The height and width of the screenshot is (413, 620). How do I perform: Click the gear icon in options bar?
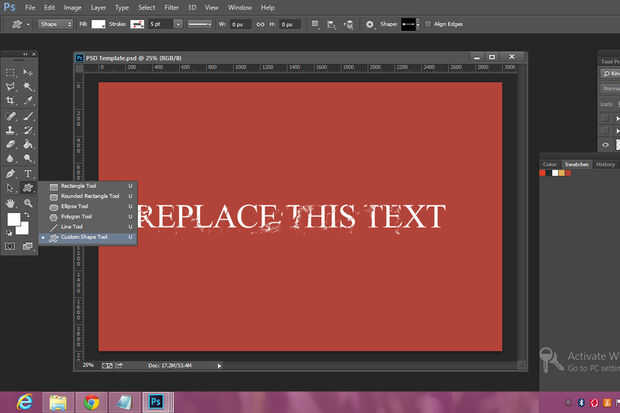tap(369, 23)
